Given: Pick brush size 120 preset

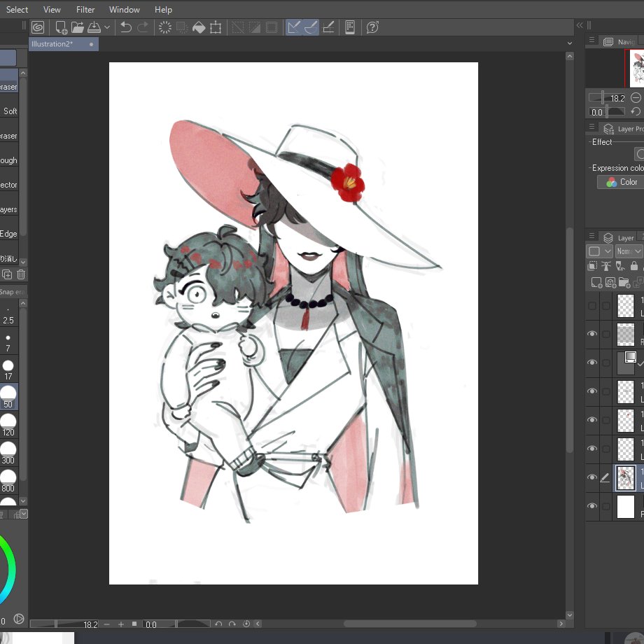Looking at the screenshot, I should pos(8,426).
